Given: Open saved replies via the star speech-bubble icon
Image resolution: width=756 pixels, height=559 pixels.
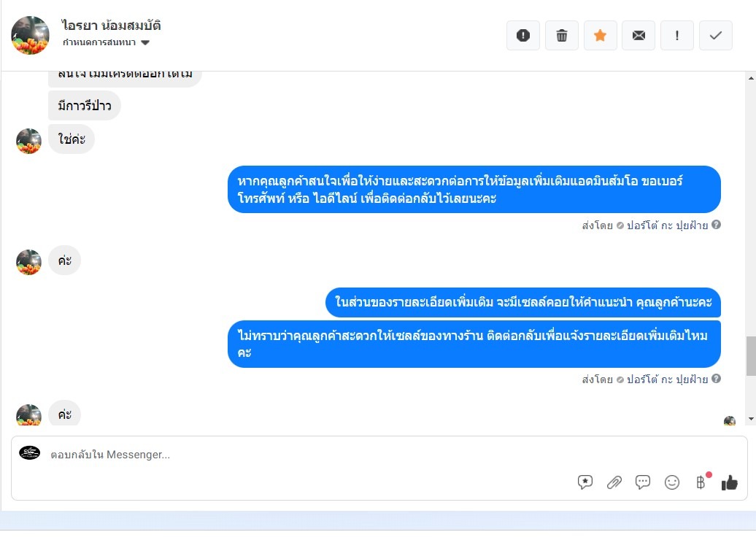Looking at the screenshot, I should coord(585,482).
